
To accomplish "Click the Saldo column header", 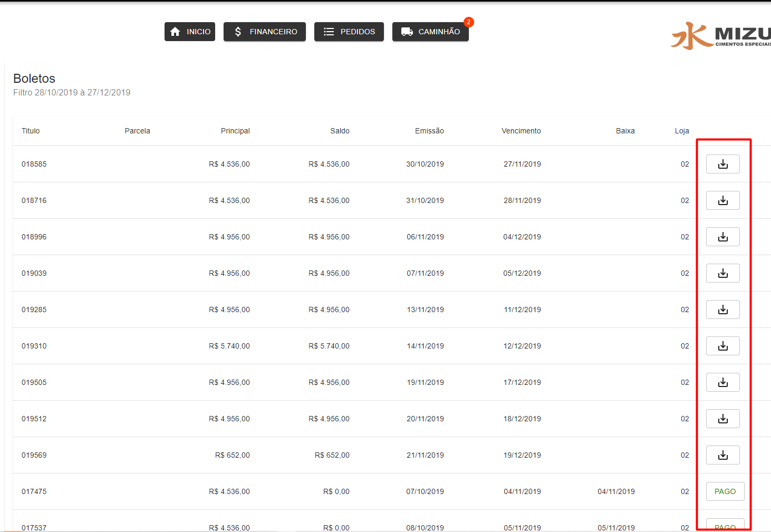I will pyautogui.click(x=340, y=131).
